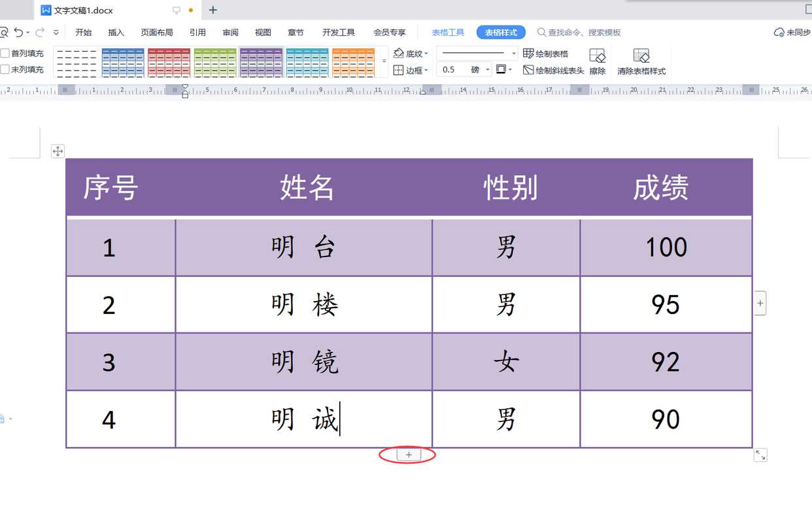Open the line weight dropdown arrow
Image resolution: width=812 pixels, height=528 pixels.
[488, 70]
